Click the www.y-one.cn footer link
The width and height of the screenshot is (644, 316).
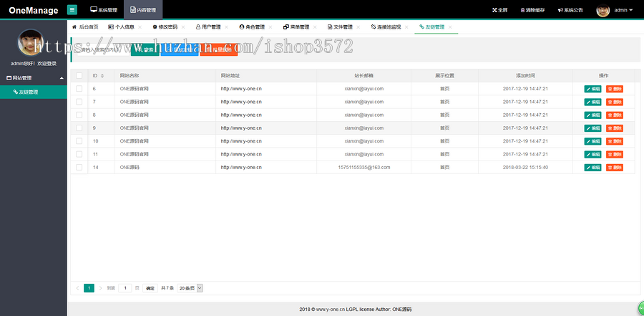tap(330, 310)
